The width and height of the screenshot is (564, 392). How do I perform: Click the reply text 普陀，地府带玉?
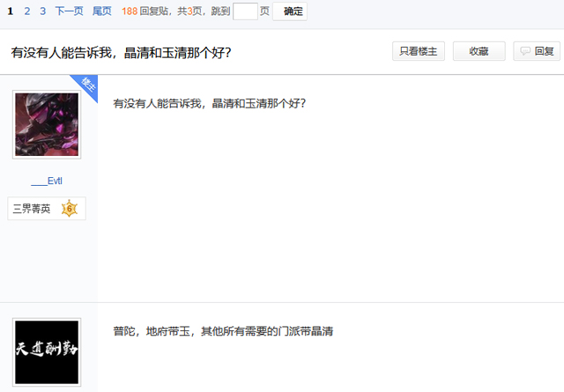tap(152, 331)
